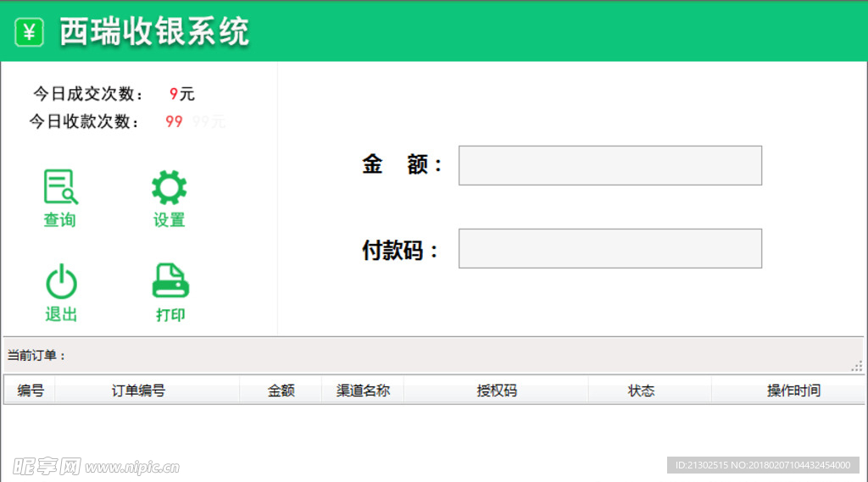868x482 pixels.
Task: Click the 打印 printer icon
Action: tap(170, 281)
